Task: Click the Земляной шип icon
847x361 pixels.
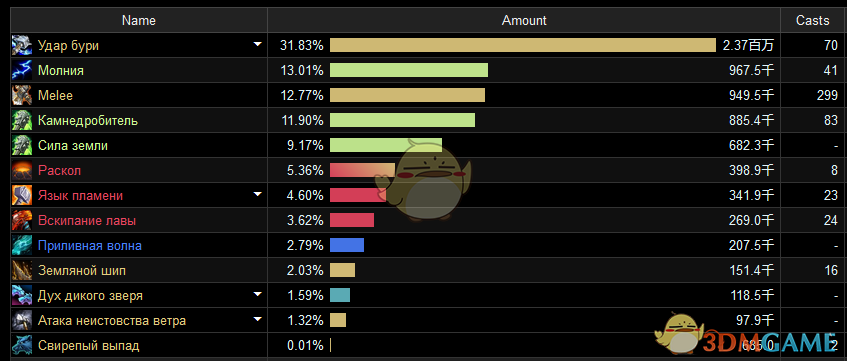Action: [23, 270]
